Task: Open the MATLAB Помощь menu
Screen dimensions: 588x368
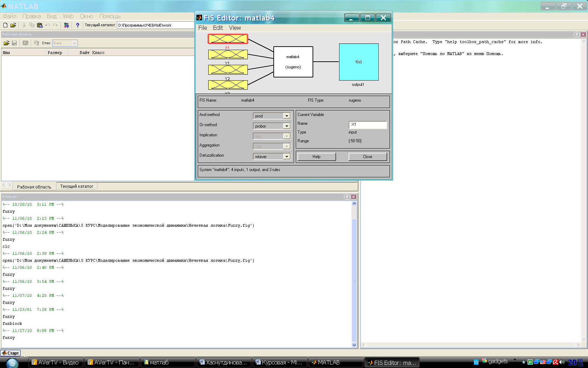Action: (110, 16)
